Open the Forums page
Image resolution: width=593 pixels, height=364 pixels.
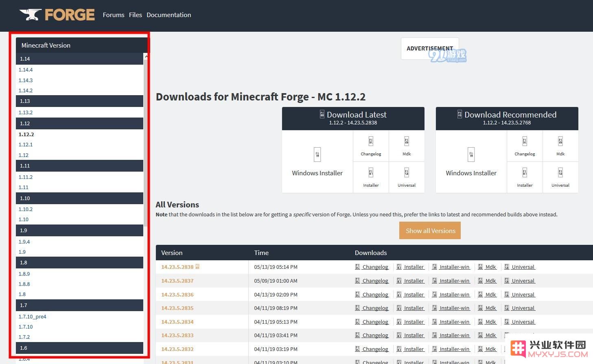pyautogui.click(x=114, y=15)
